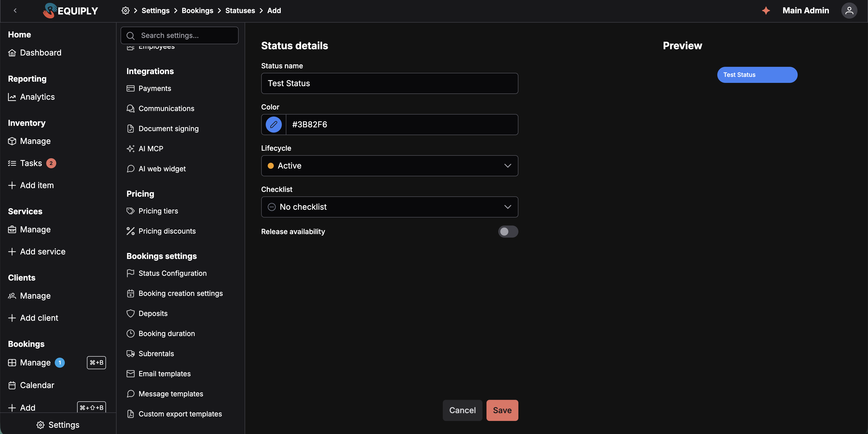Click the Test Status preview badge
The height and width of the screenshot is (434, 868).
click(757, 75)
